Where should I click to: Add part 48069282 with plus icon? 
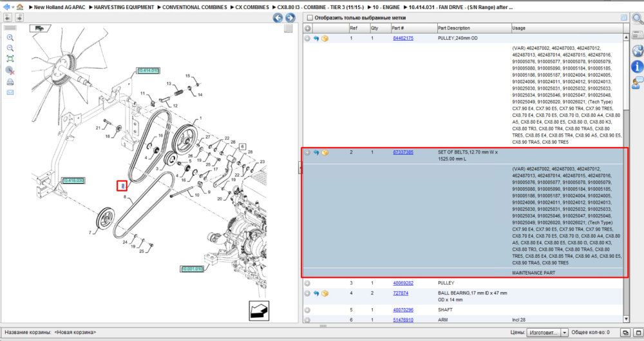tap(307, 284)
